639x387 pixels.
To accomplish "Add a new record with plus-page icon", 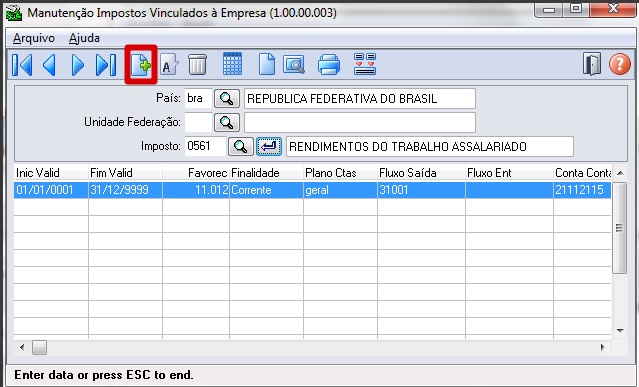I will click(x=141, y=65).
